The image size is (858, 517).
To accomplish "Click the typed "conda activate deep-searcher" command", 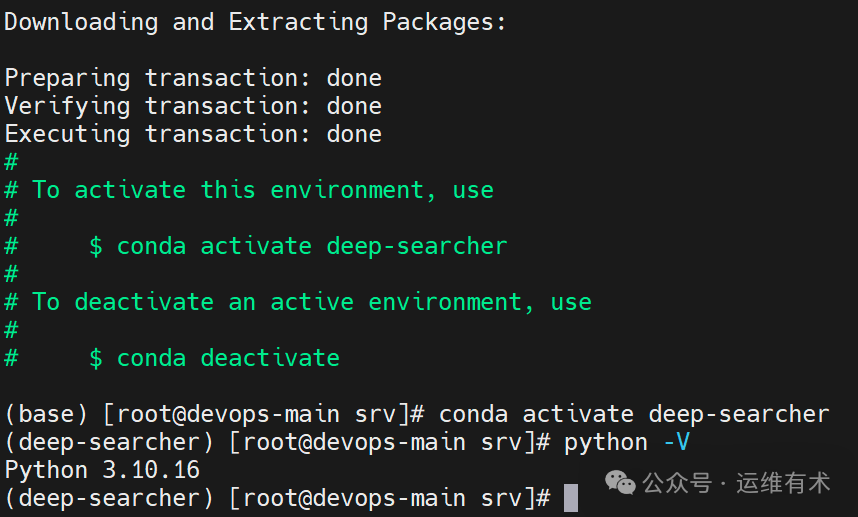I will [634, 414].
